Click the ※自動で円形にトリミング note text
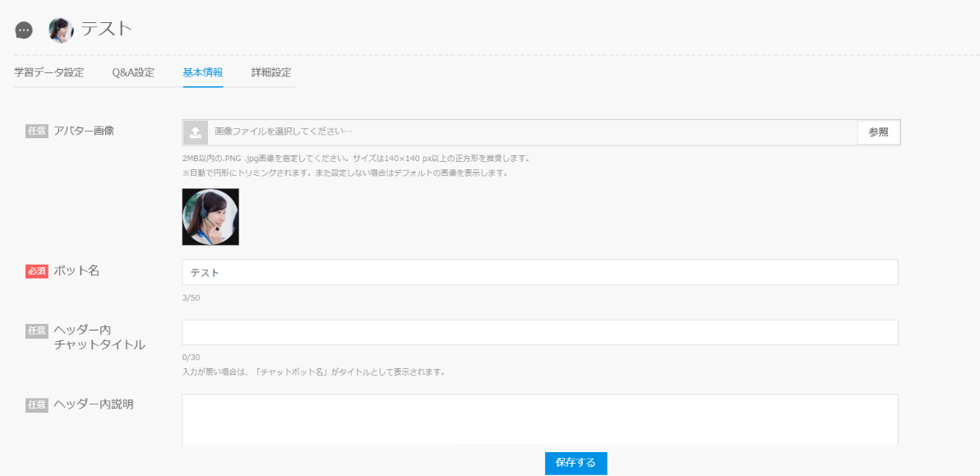This screenshot has height=476, width=980. click(345, 173)
